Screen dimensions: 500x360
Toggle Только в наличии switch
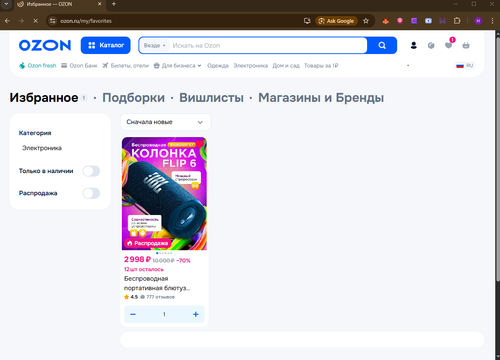[x=91, y=171]
